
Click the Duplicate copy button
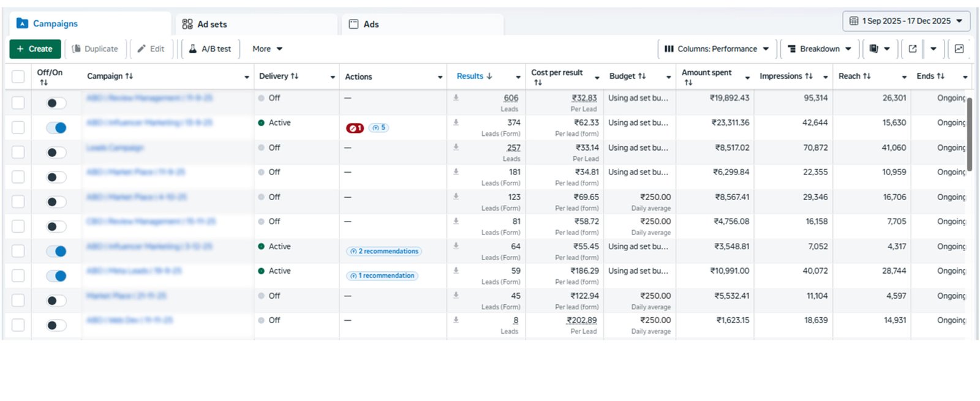[x=95, y=49]
